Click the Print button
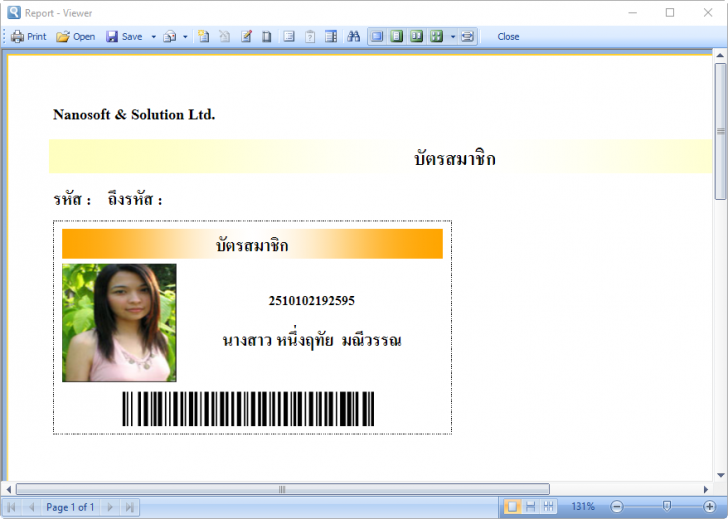The image size is (728, 519). tap(29, 37)
